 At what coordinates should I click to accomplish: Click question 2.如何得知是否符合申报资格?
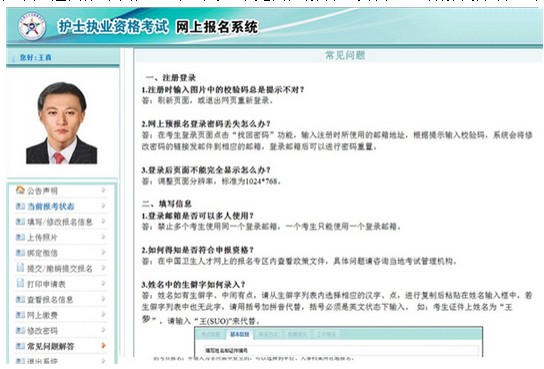(x=197, y=250)
